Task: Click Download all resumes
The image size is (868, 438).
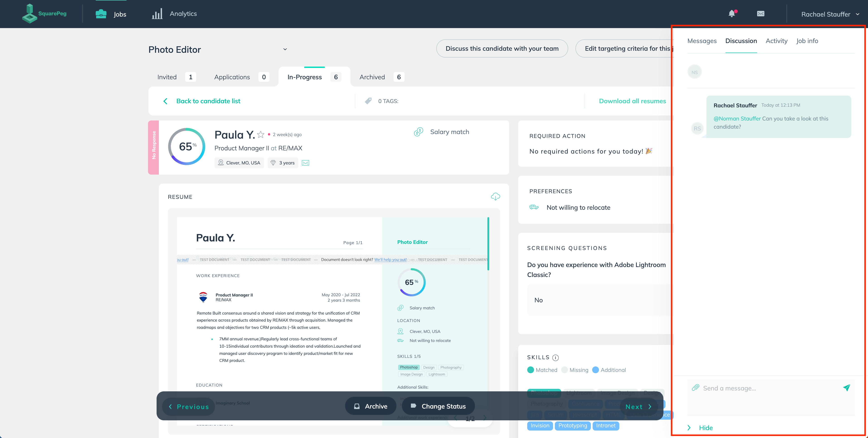Action: (632, 101)
